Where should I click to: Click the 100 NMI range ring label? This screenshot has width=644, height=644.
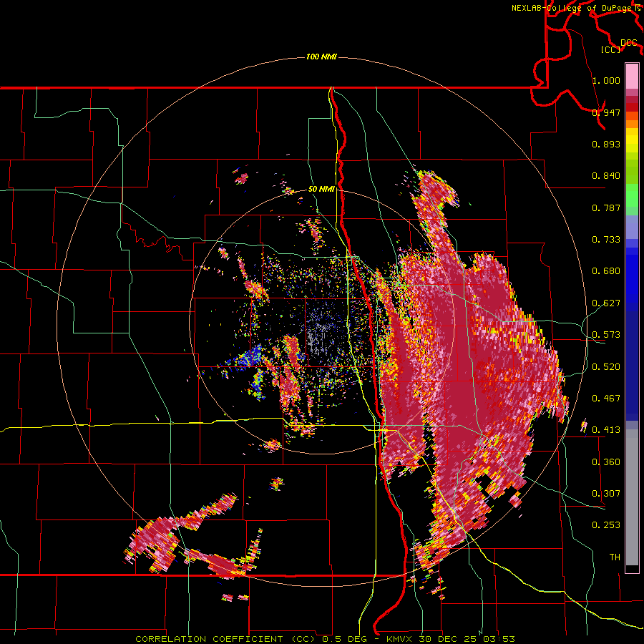[x=321, y=57]
